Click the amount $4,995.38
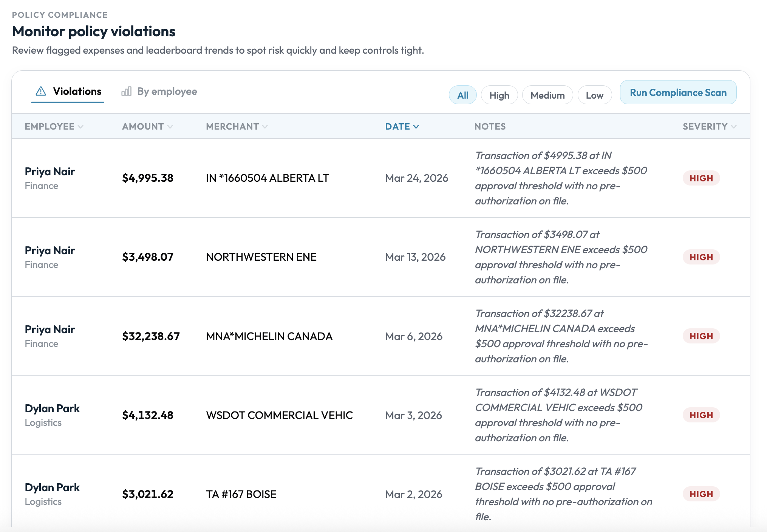 tap(148, 178)
